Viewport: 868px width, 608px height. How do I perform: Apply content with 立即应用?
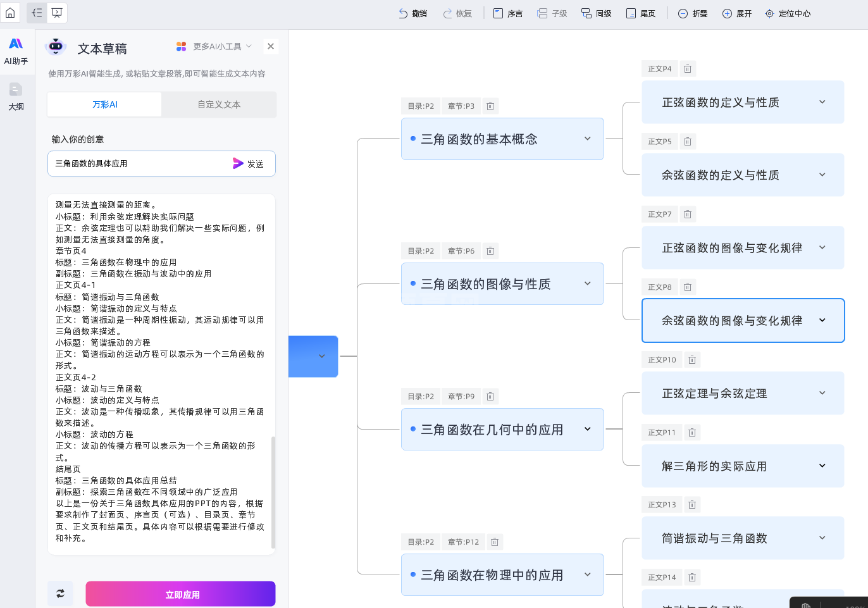[180, 594]
